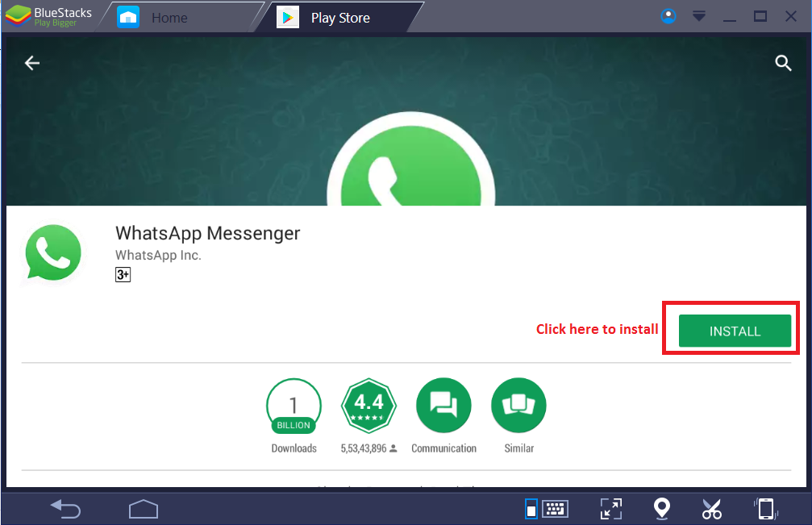Click the Communication label text
812x525 pixels.
tap(443, 448)
